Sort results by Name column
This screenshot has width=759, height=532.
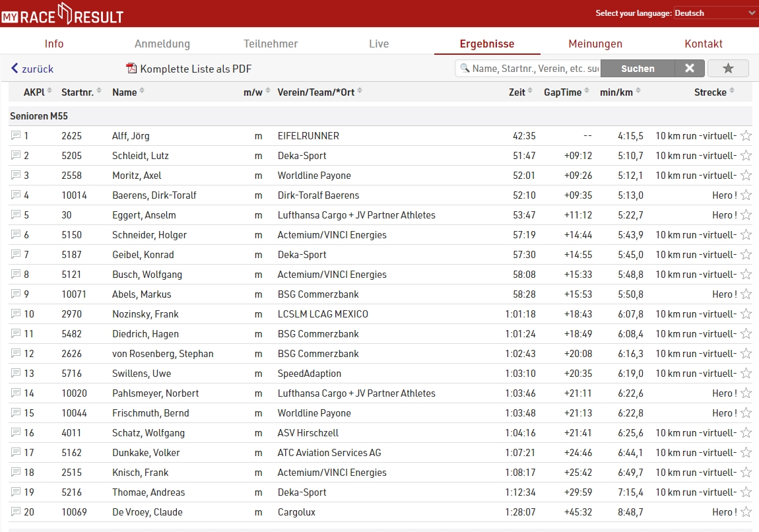click(128, 92)
